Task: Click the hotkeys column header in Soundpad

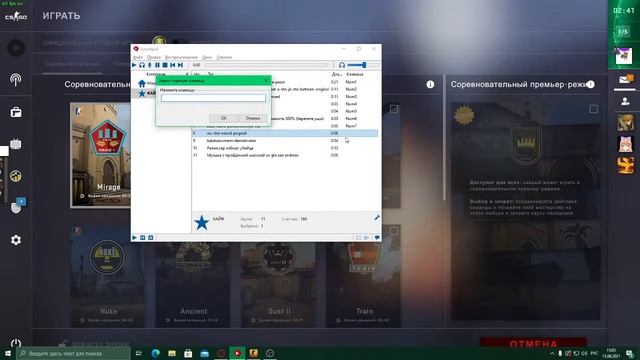Action: click(355, 74)
